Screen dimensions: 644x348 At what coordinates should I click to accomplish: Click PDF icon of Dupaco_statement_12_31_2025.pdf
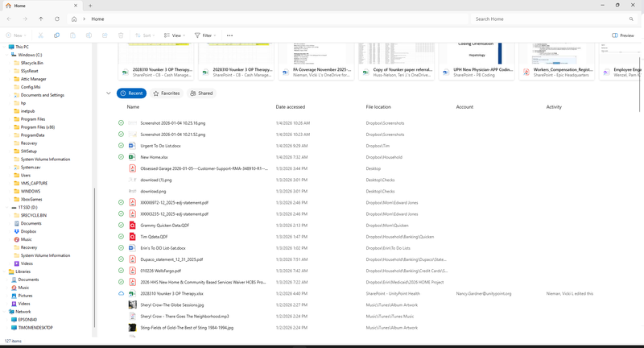point(133,259)
